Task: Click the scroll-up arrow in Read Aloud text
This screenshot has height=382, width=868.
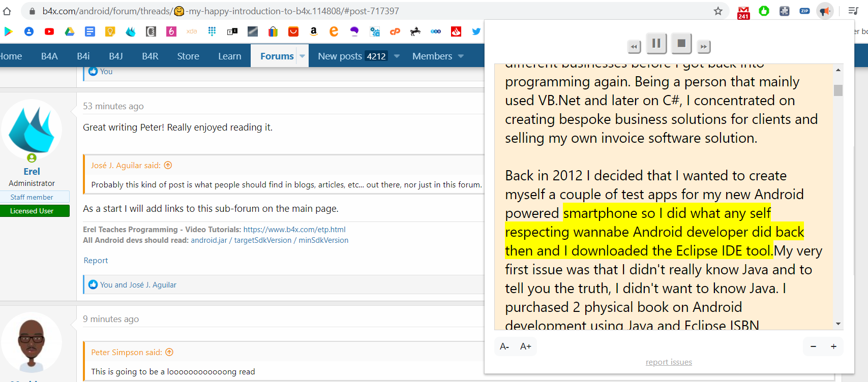Action: [838, 70]
